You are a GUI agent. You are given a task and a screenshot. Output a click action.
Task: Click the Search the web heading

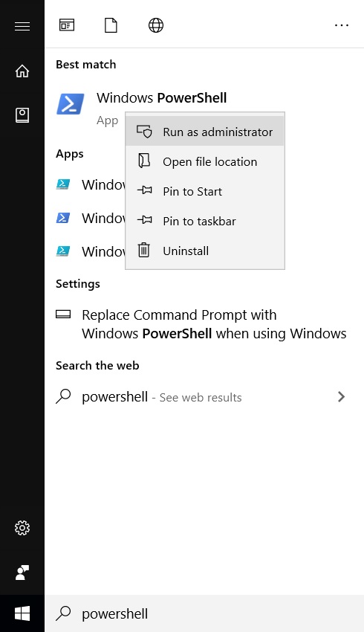(x=97, y=366)
